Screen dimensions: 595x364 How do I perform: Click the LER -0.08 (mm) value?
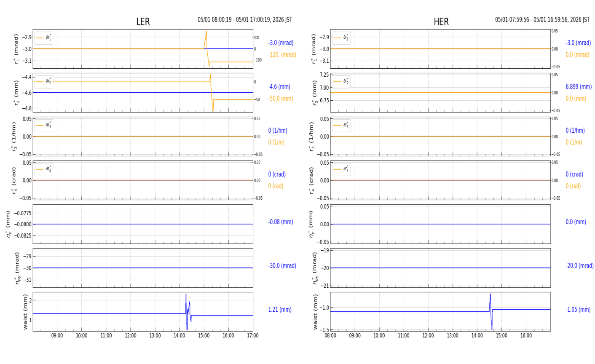[280, 222]
